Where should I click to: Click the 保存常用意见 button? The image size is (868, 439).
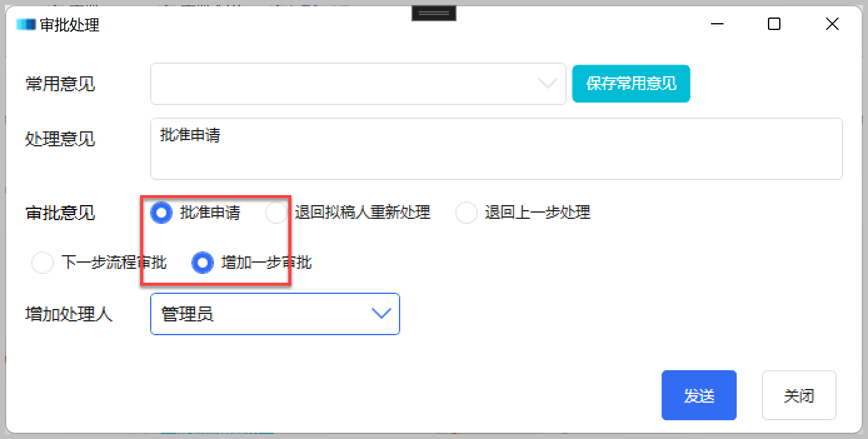[631, 84]
